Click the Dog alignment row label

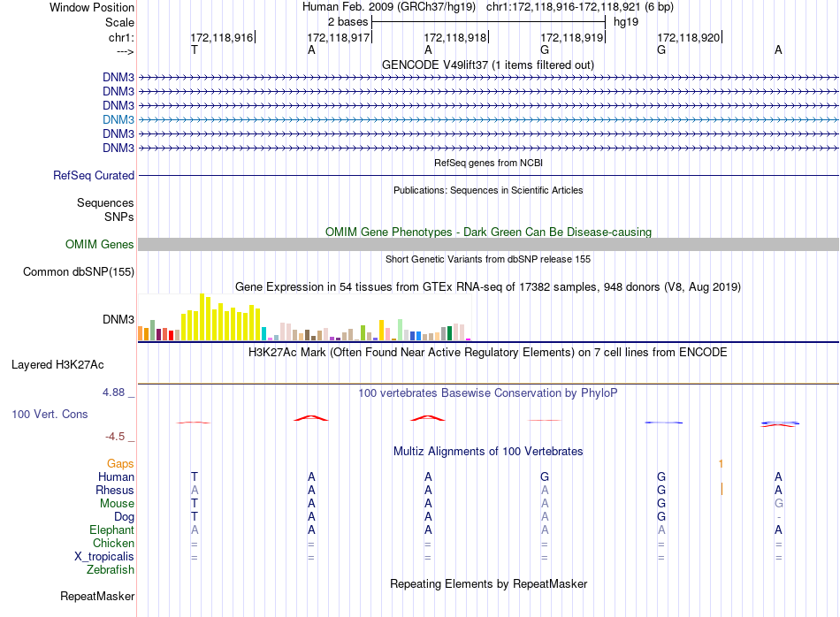pos(125,517)
